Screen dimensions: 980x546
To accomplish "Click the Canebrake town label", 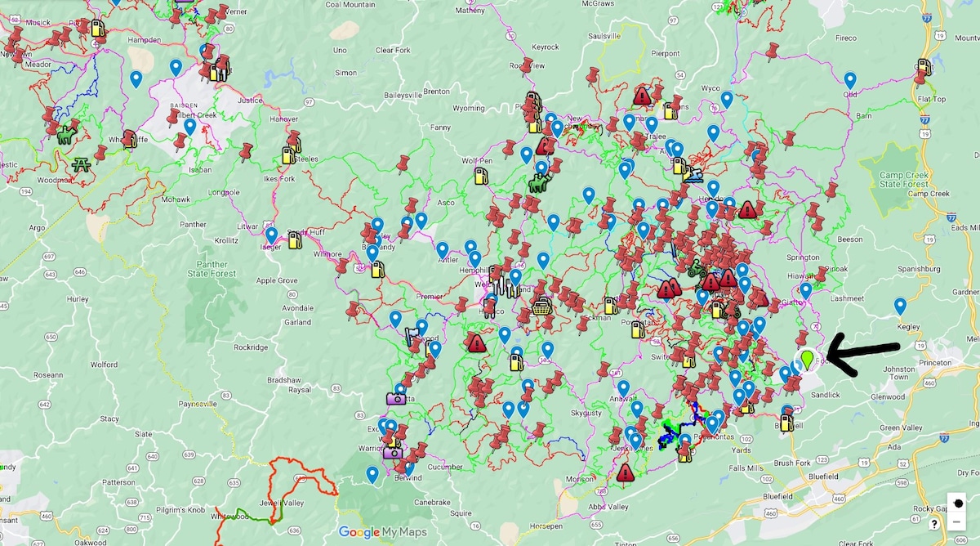I will [432, 502].
